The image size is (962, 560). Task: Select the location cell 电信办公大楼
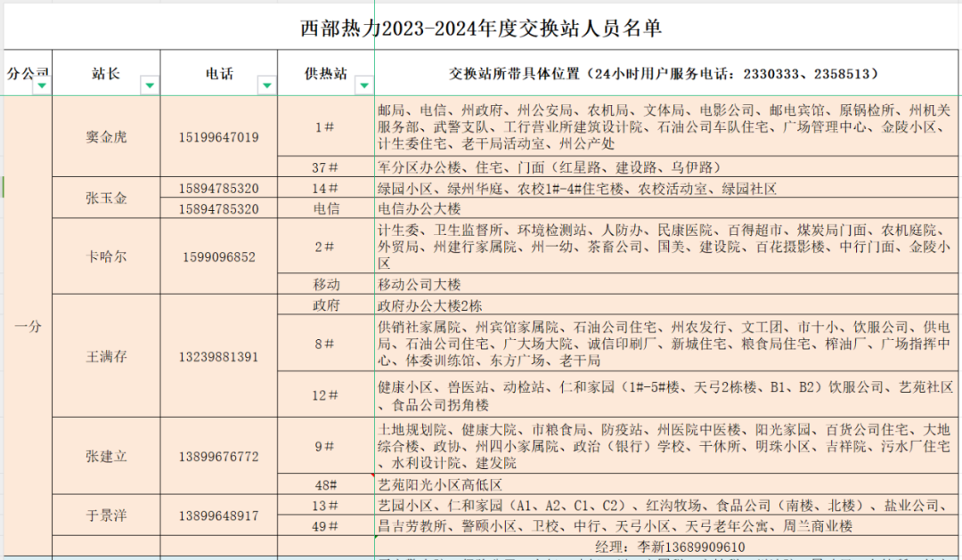coord(666,208)
